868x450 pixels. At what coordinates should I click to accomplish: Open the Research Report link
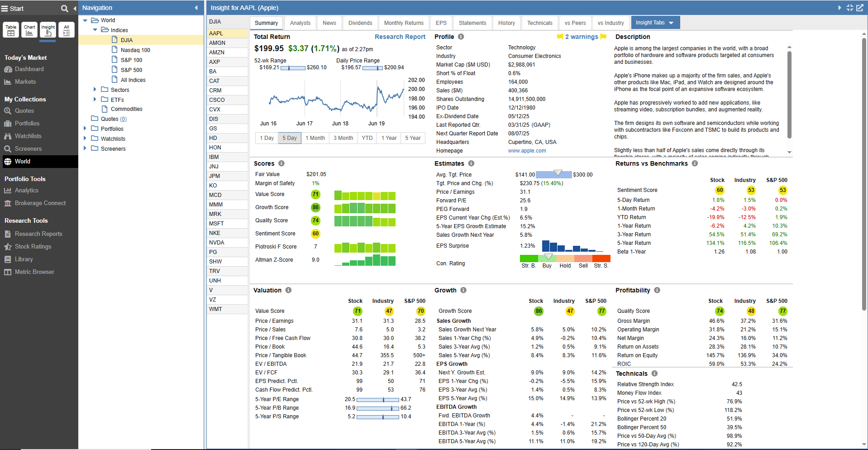point(400,37)
